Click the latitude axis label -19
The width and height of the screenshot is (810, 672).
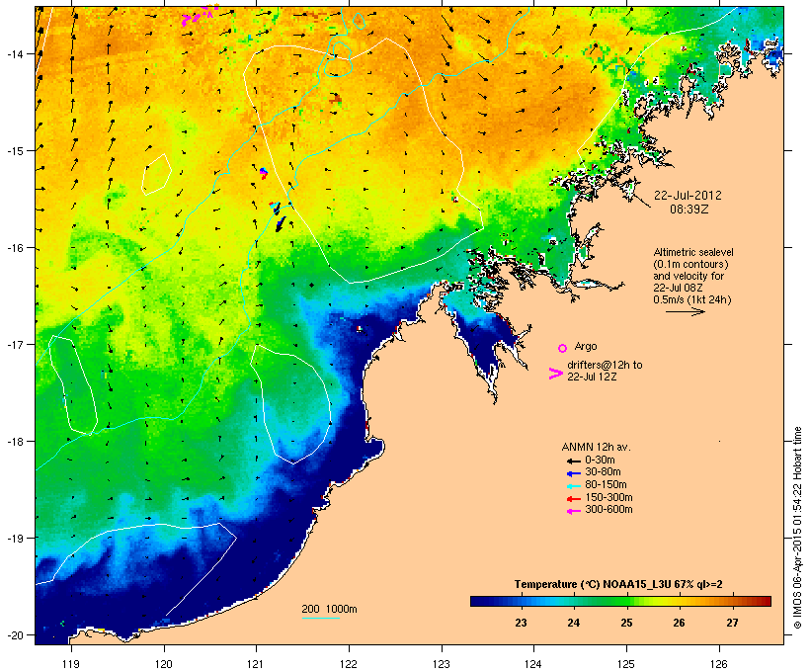point(15,539)
